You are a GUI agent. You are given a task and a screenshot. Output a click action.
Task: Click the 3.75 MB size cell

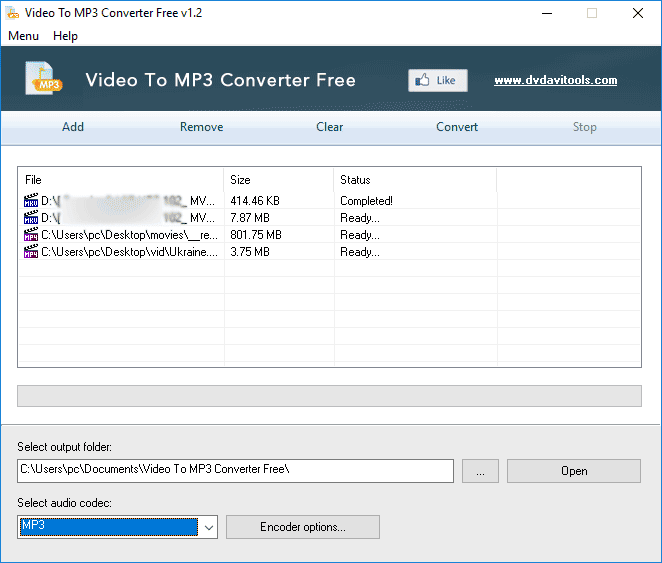click(x=250, y=252)
